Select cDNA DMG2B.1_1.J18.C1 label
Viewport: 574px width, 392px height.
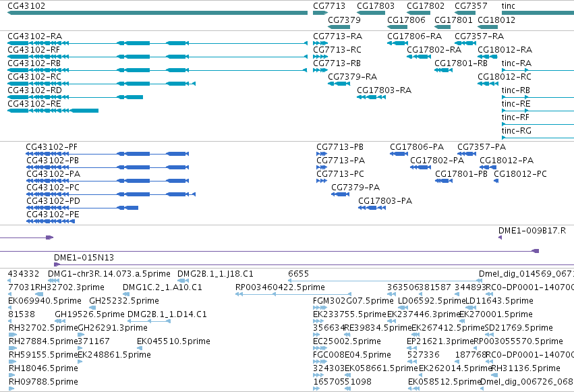pos(215,274)
